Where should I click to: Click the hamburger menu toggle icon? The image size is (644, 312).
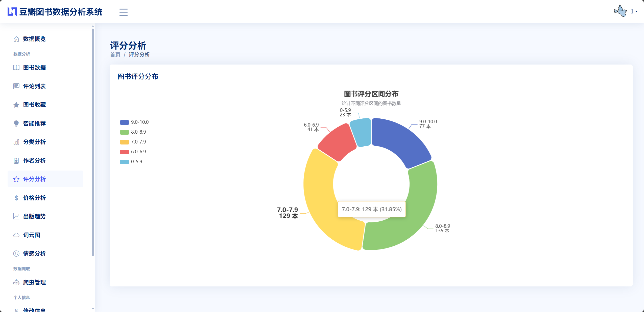[x=123, y=12]
